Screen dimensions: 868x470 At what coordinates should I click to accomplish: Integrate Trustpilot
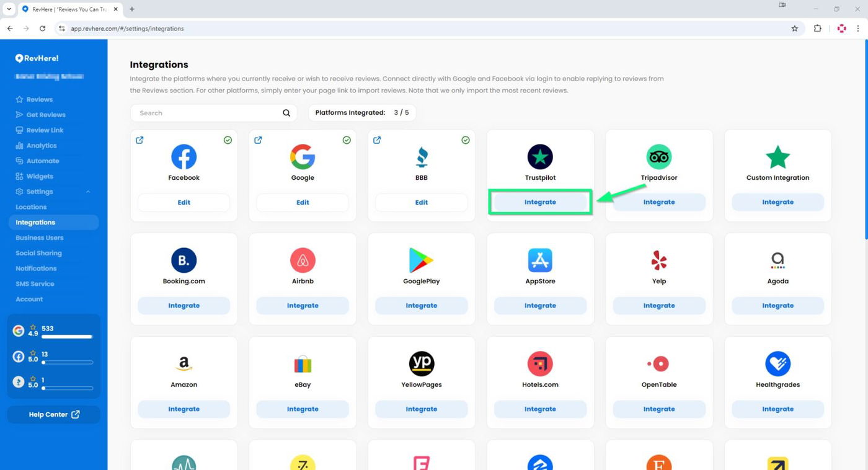pyautogui.click(x=540, y=202)
